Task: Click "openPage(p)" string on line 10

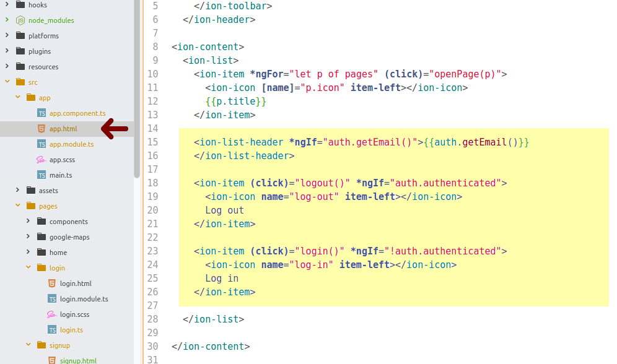Action: [x=465, y=74]
